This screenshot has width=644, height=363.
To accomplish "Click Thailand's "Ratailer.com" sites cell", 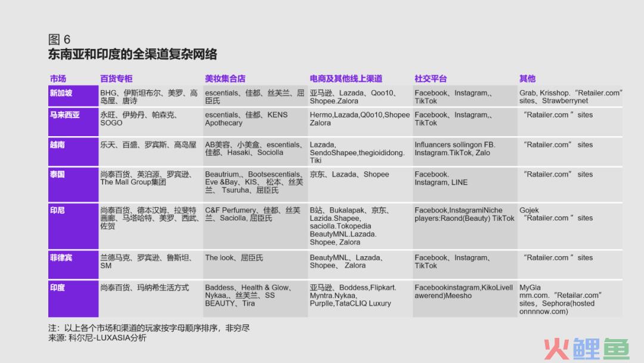I will click(570, 184).
